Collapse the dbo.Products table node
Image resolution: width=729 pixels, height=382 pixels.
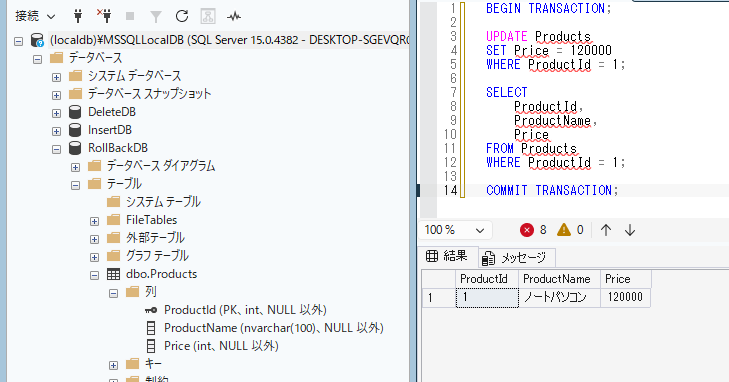click(94, 276)
